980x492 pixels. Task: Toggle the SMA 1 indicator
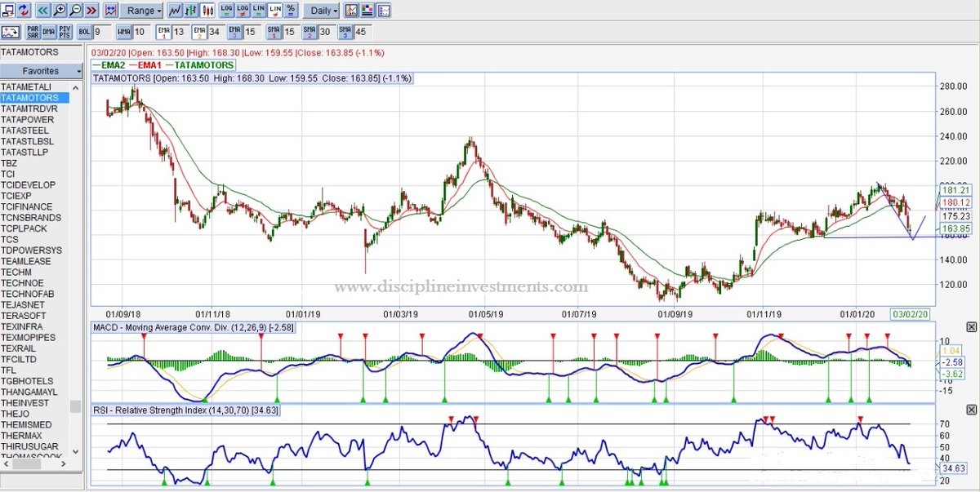coord(274,32)
